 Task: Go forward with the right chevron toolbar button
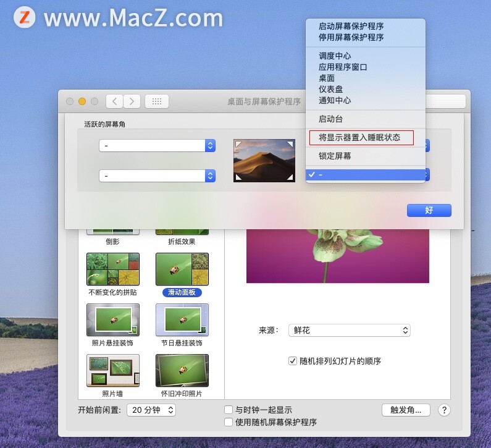132,101
